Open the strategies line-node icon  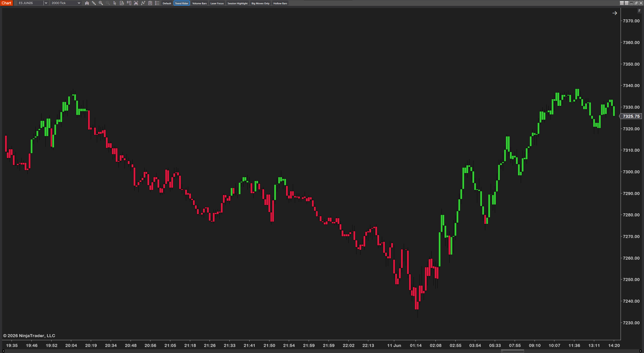click(143, 3)
